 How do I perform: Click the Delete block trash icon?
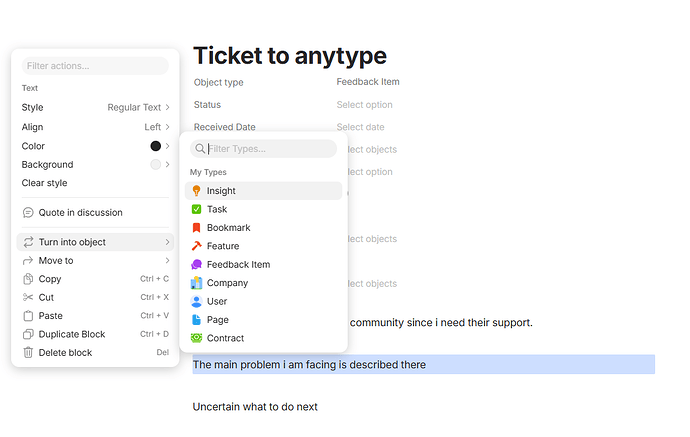(x=28, y=353)
